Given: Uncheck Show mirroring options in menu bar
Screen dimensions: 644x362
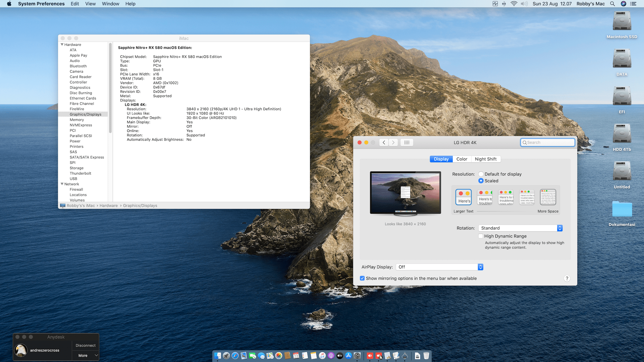Looking at the screenshot, I should tap(362, 278).
